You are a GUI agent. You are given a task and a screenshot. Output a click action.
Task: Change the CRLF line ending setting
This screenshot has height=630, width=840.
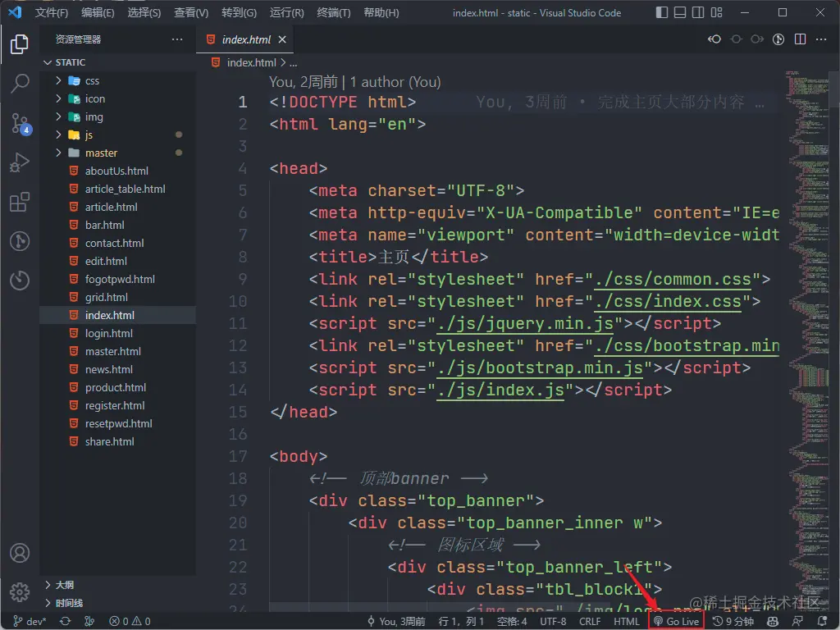pos(589,622)
